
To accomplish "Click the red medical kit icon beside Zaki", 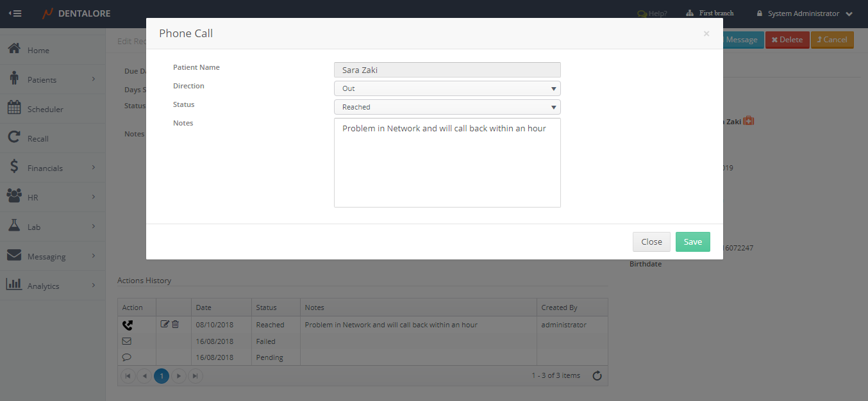I will pos(748,121).
